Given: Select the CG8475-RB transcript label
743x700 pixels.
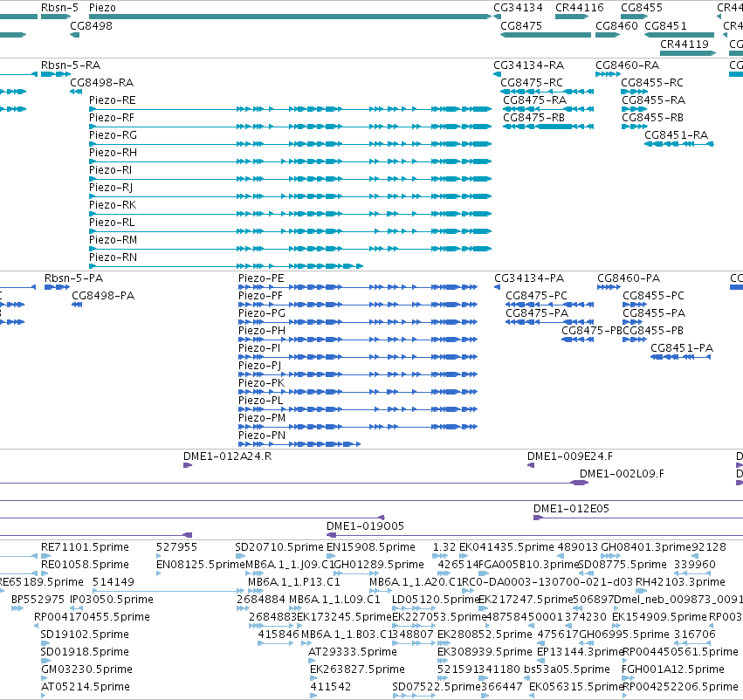Looking at the screenshot, I should 533,118.
